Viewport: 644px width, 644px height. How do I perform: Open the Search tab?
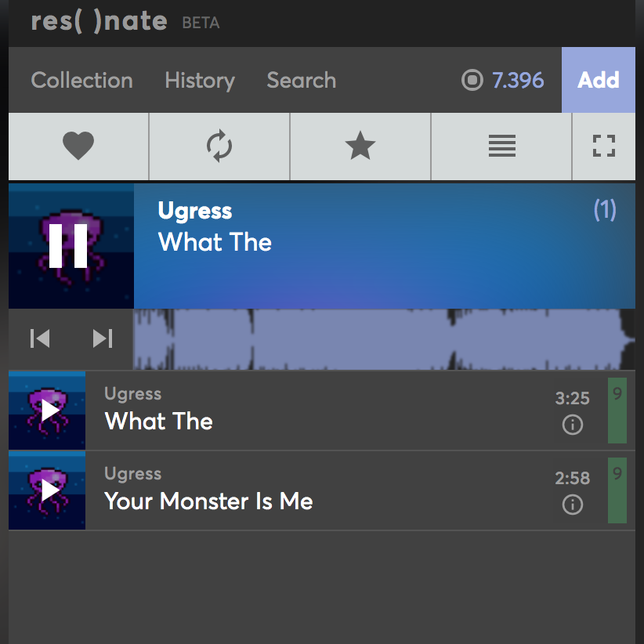(302, 80)
